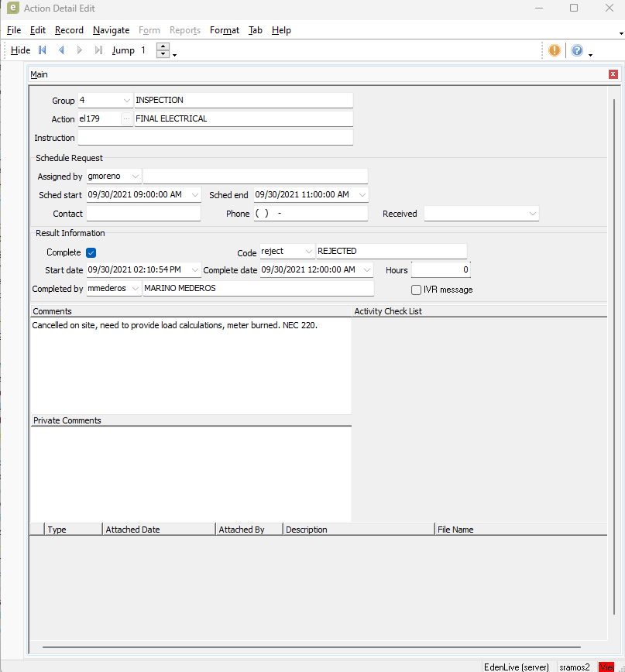Go to the first record arrow
Image resolution: width=625 pixels, height=672 pixels.
pyautogui.click(x=43, y=50)
